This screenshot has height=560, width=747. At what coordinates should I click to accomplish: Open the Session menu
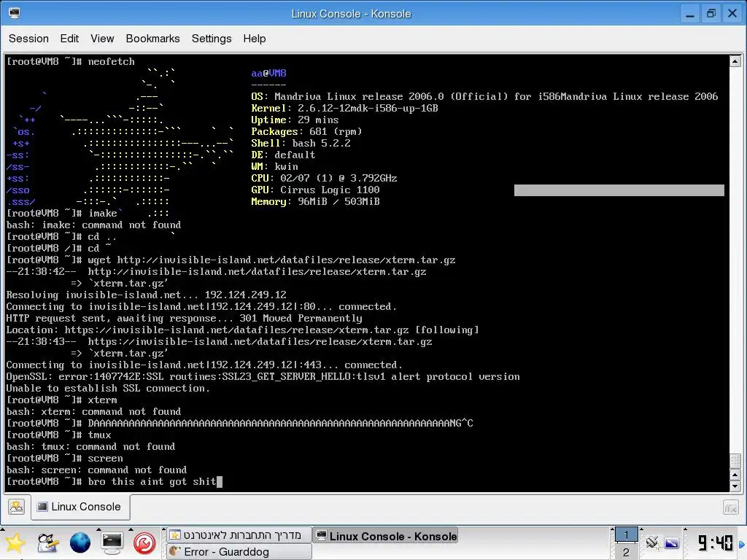tap(28, 39)
